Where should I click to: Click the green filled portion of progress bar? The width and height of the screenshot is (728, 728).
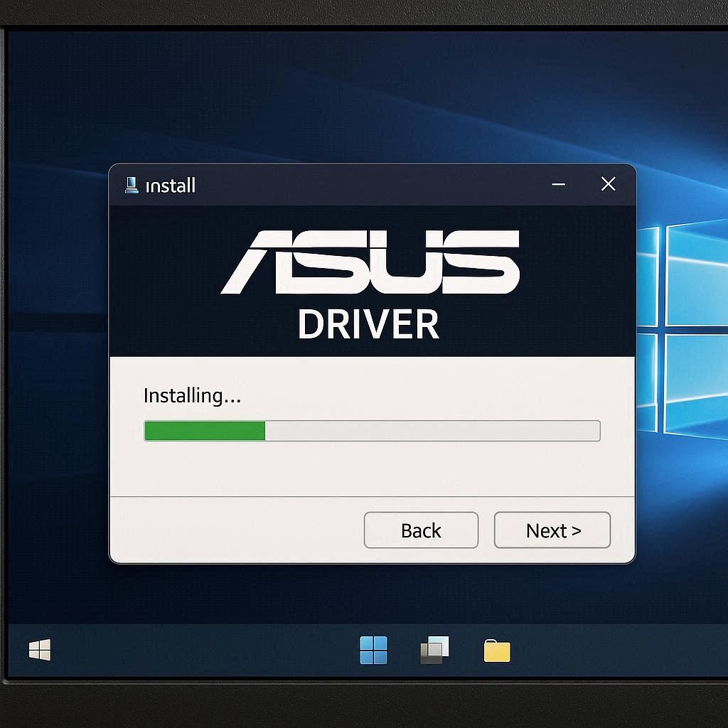tap(205, 431)
